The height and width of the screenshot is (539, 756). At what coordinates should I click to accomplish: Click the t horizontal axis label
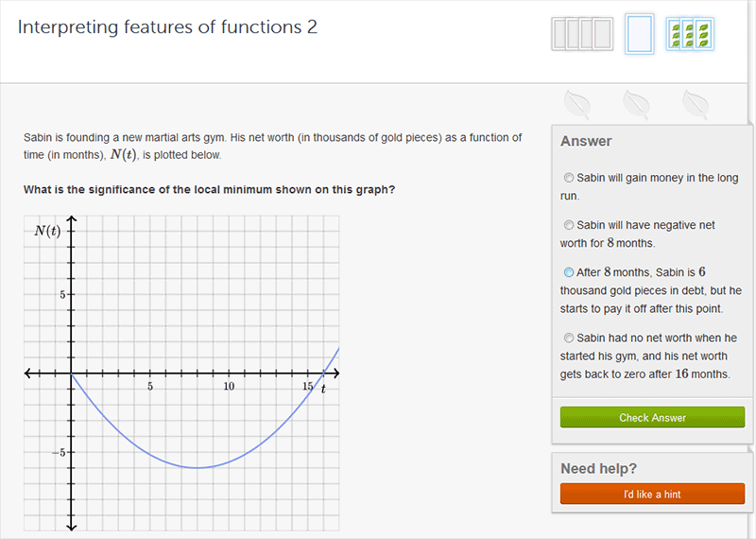(323, 390)
